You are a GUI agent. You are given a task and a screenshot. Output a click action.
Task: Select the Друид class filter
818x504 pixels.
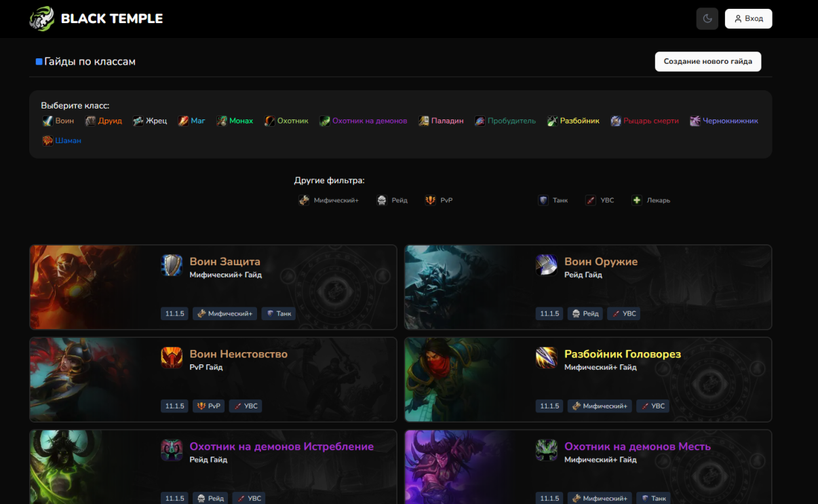coord(104,121)
